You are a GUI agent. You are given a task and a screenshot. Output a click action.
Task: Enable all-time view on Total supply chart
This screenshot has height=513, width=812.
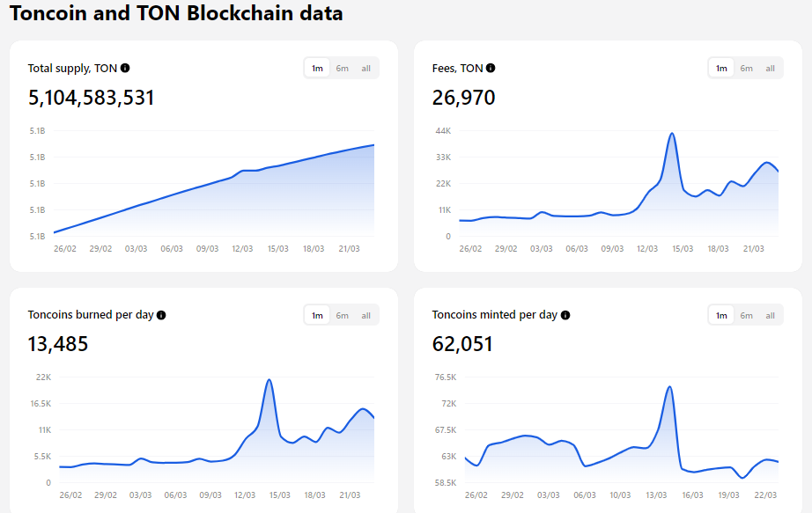click(366, 68)
